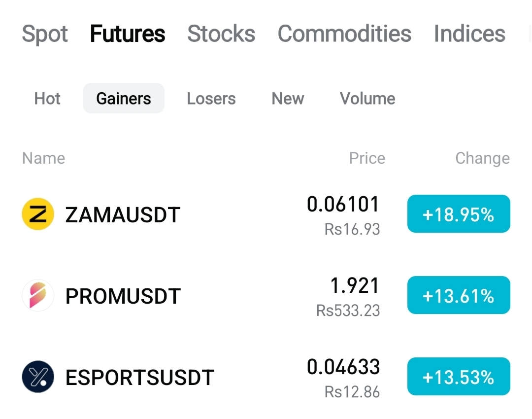The image size is (532, 419).
Task: Select the Gainers filter chip
Action: point(124,98)
